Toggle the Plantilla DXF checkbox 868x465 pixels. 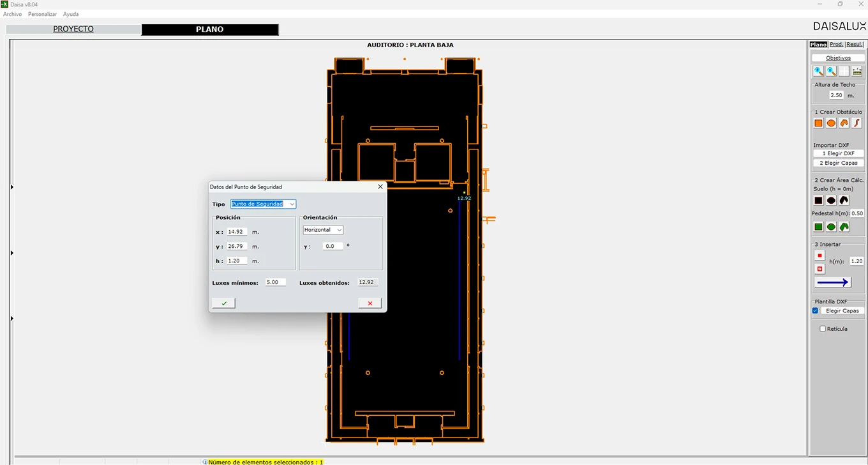pos(815,311)
